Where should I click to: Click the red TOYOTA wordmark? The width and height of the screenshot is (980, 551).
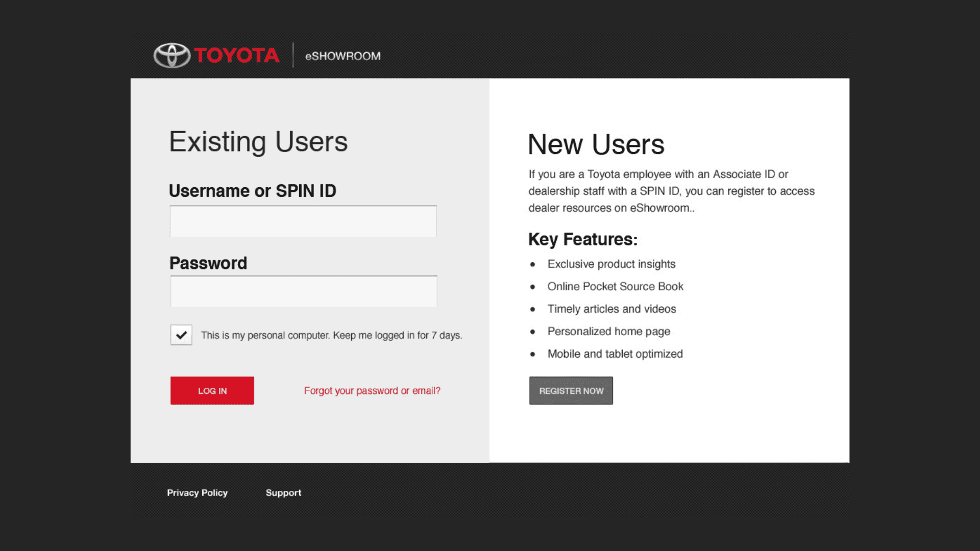(x=237, y=55)
